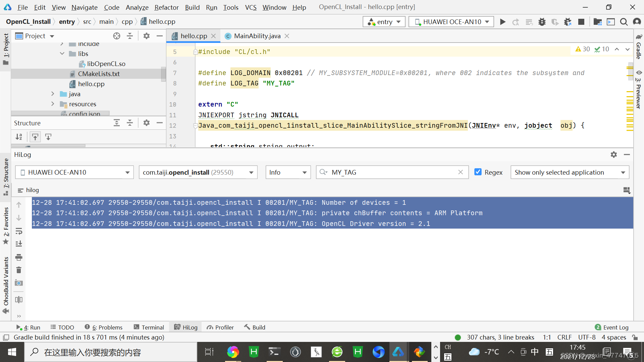Open Chrome from the taskbar
644x362 pixels.
[233, 352]
